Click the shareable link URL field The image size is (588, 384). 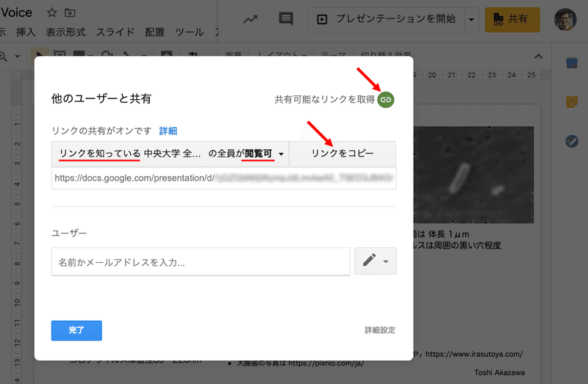(x=224, y=178)
